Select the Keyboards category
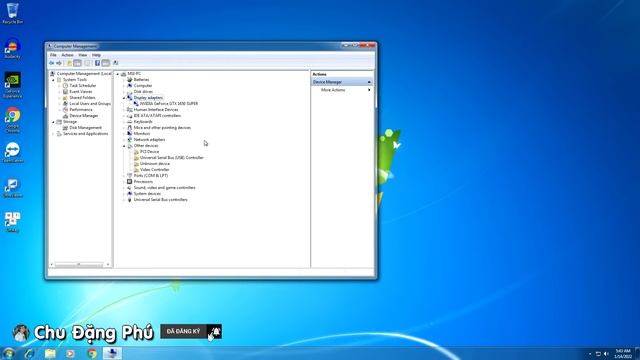 click(x=143, y=122)
